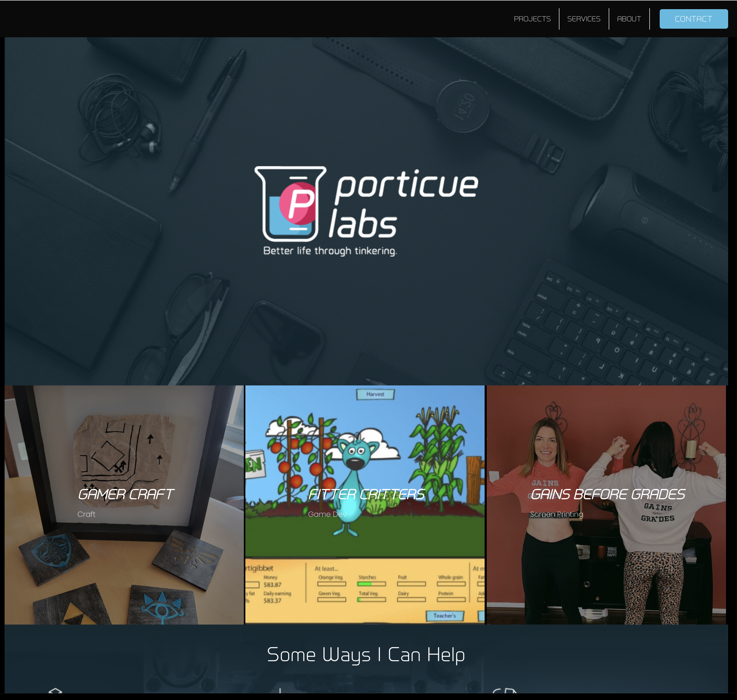Click the blue CONTACT button
Viewport: 737px width, 700px height.
pyautogui.click(x=693, y=19)
